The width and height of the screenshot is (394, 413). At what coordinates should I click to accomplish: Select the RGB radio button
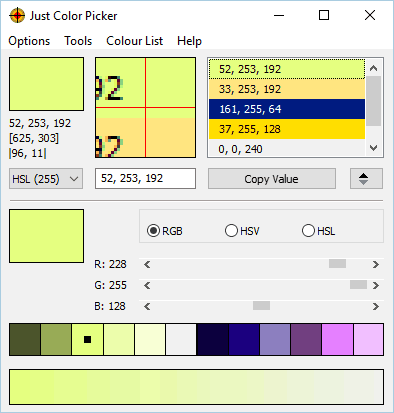point(153,231)
